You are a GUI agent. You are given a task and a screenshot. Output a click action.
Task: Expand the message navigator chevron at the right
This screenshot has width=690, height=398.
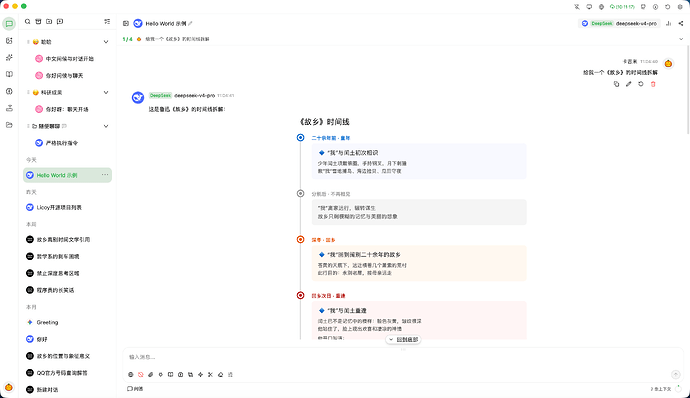[681, 39]
